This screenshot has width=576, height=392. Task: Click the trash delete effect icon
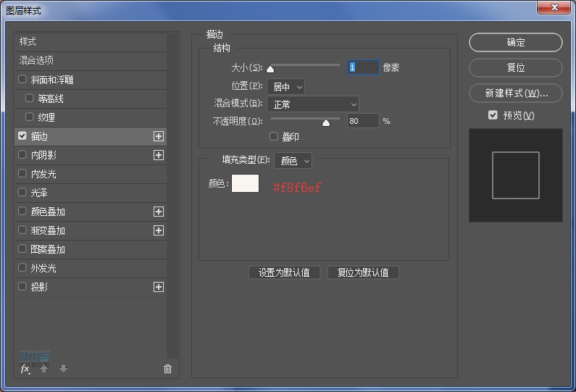(168, 369)
